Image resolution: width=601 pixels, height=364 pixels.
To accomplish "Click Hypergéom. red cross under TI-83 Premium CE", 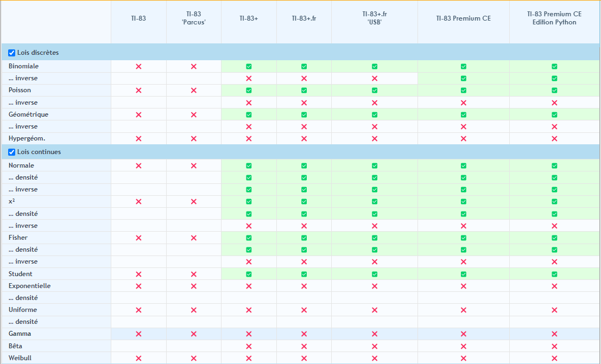I will 464,139.
